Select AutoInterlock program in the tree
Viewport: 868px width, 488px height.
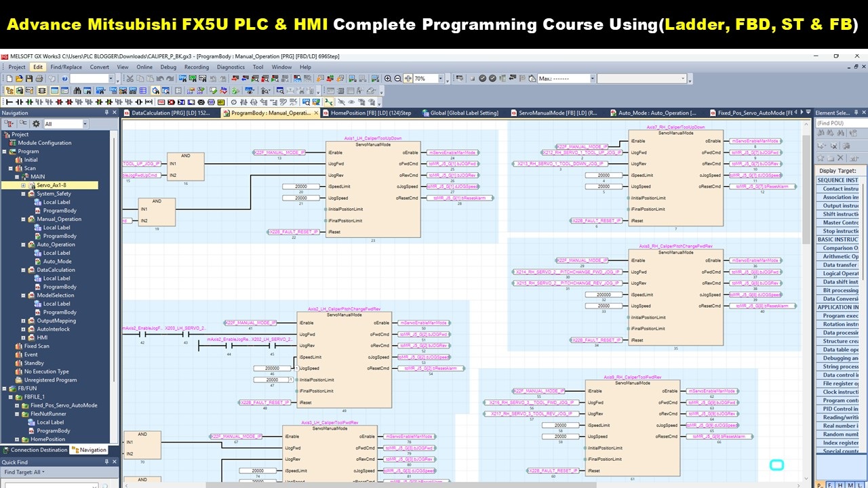pos(53,329)
